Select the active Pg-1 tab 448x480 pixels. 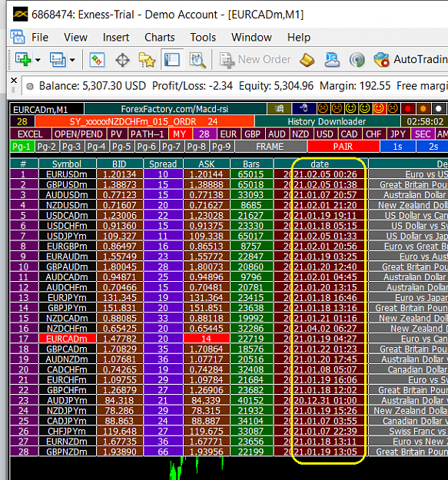(22, 147)
